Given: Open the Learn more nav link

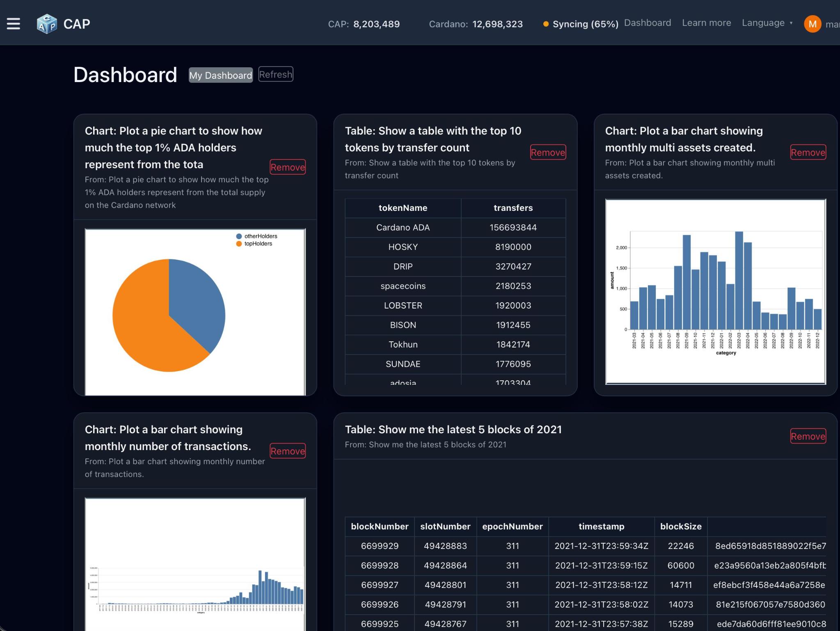Looking at the screenshot, I should coord(706,23).
